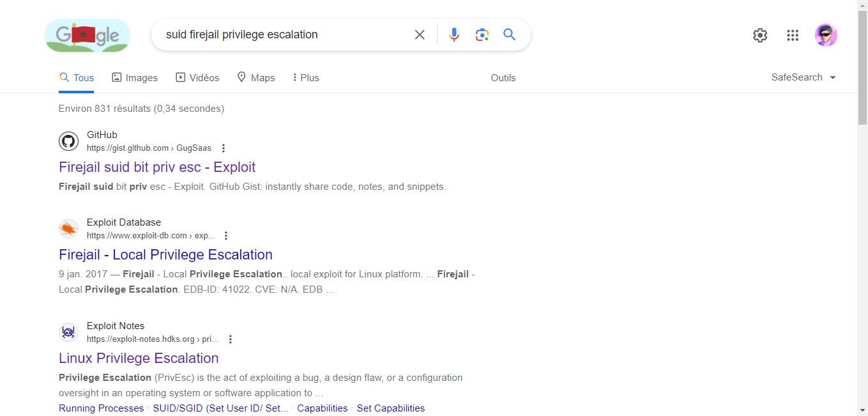Open Firejail suid bit priv esc link
The height and width of the screenshot is (416, 868).
click(157, 167)
